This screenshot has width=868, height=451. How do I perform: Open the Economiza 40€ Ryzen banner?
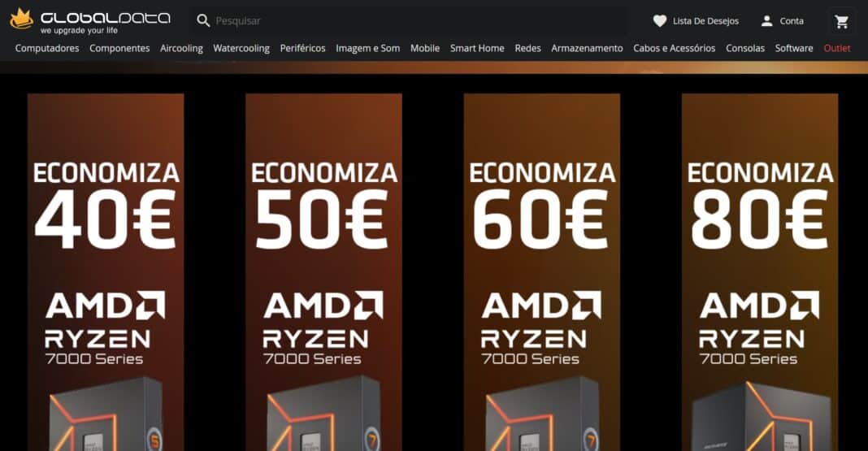[106, 272]
